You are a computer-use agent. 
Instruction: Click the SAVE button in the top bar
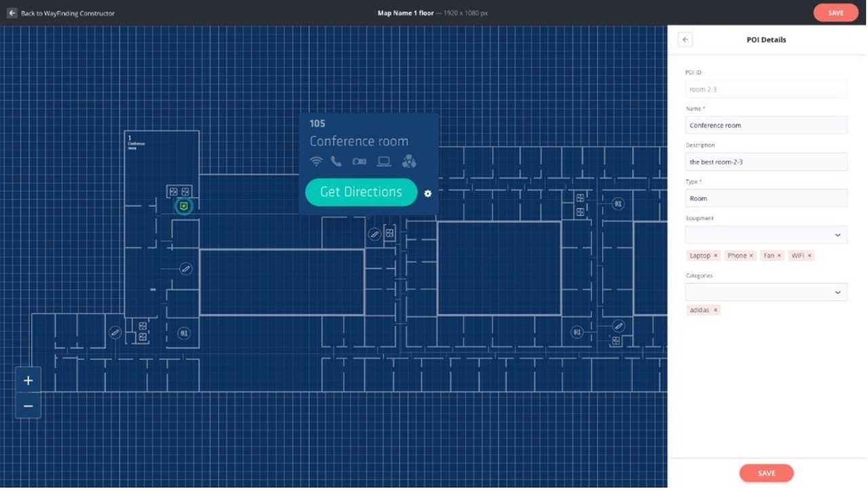click(x=835, y=13)
